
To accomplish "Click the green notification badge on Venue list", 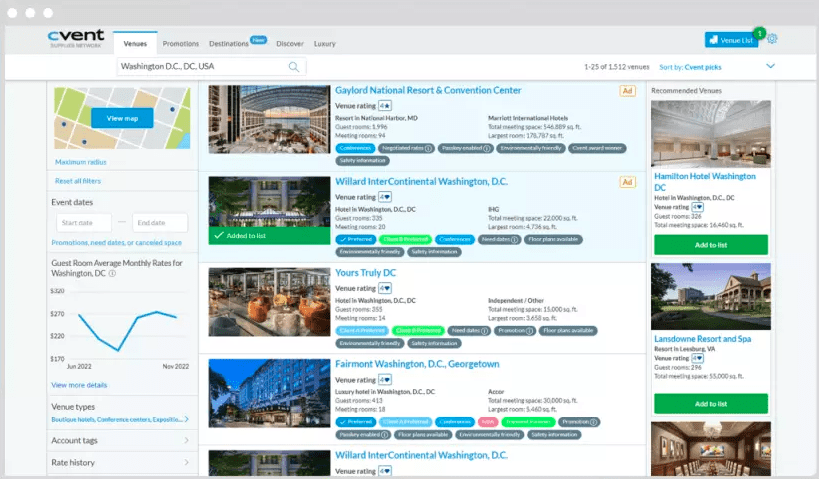I will coord(759,33).
